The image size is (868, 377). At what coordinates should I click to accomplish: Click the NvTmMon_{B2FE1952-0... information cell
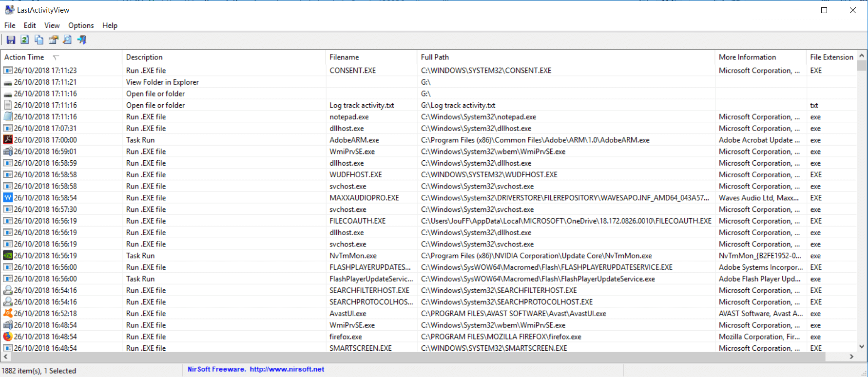(761, 256)
